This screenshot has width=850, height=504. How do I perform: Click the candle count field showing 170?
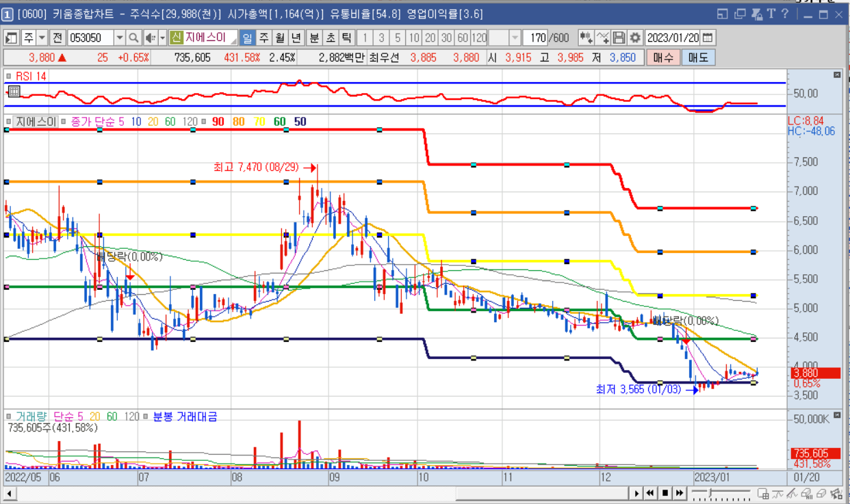pyautogui.click(x=535, y=38)
